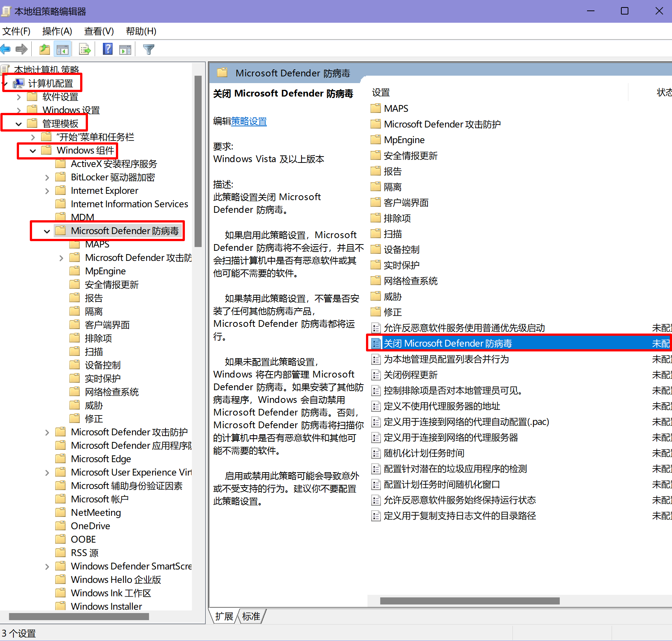Image resolution: width=672 pixels, height=641 pixels.
Task: Switch to the 扩展 tab
Action: click(x=224, y=616)
